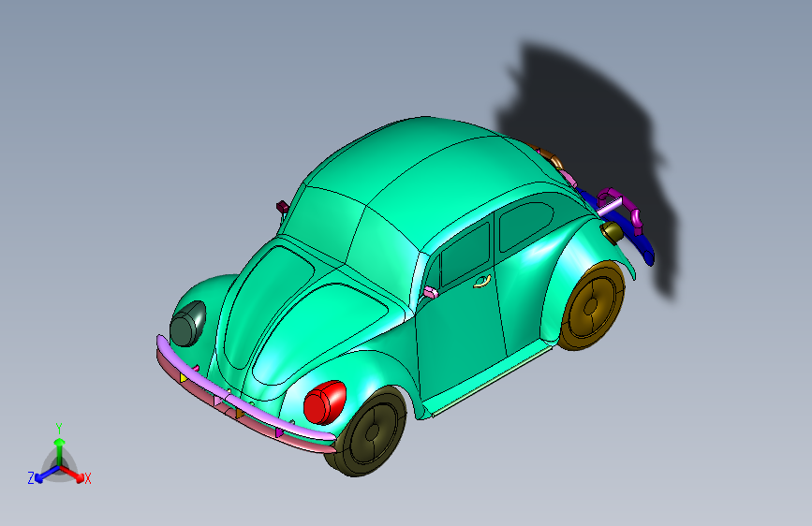Click the blue Z axis of the triad
Viewport: 812px width, 526px height.
pyautogui.click(x=46, y=474)
